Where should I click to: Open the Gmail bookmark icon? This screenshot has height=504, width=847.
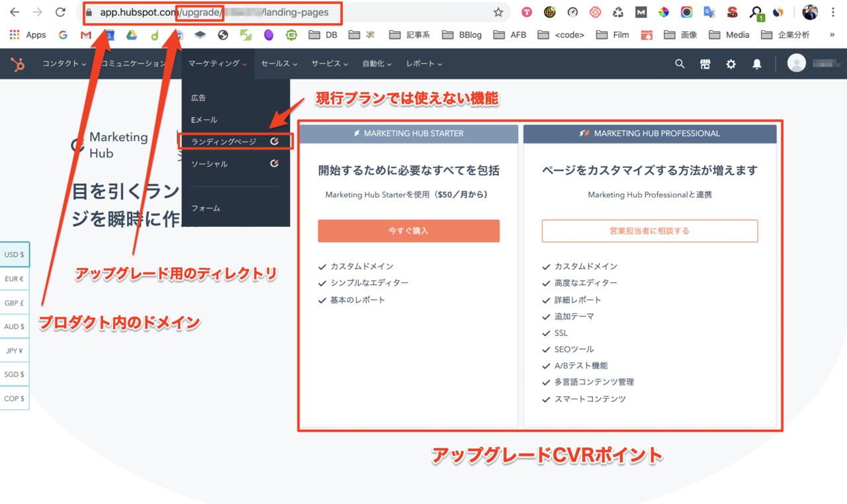[x=86, y=35]
